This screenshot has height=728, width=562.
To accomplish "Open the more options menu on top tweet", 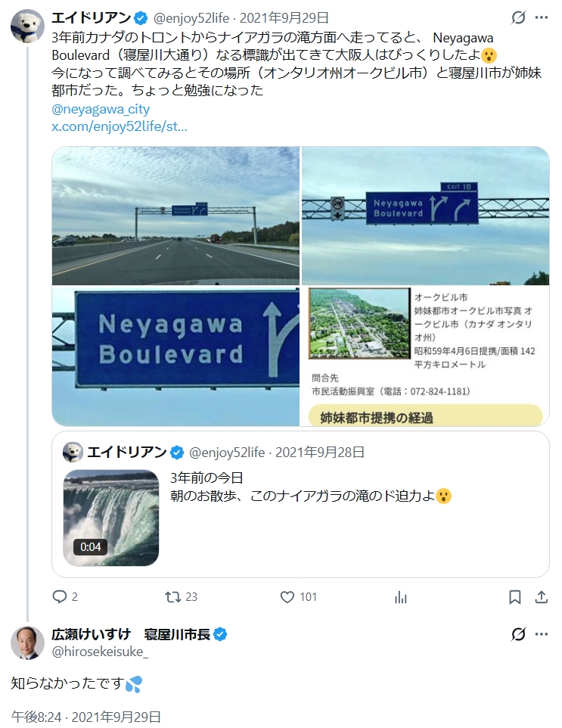I will [x=542, y=17].
